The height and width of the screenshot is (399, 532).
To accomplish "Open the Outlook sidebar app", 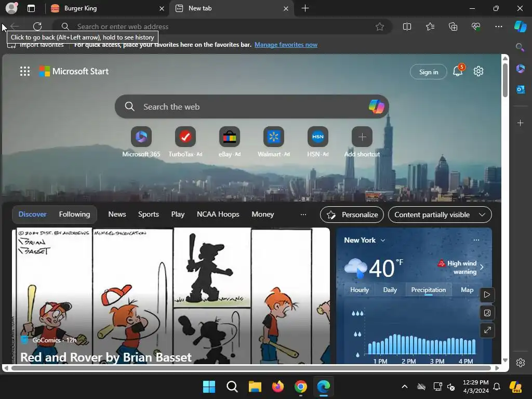I will click(x=520, y=89).
